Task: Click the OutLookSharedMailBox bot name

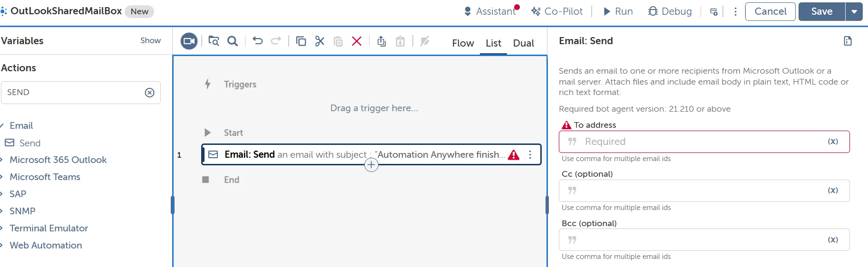Action: tap(66, 11)
